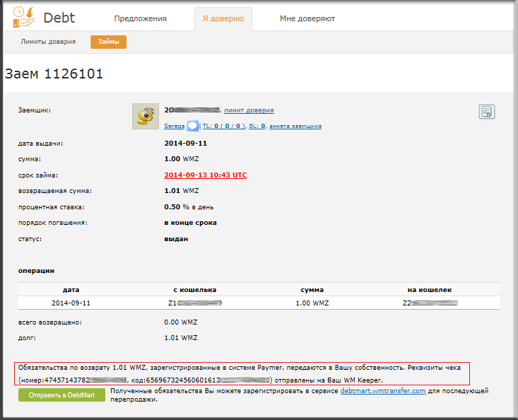Select the Займы sub-tab

[x=108, y=42]
